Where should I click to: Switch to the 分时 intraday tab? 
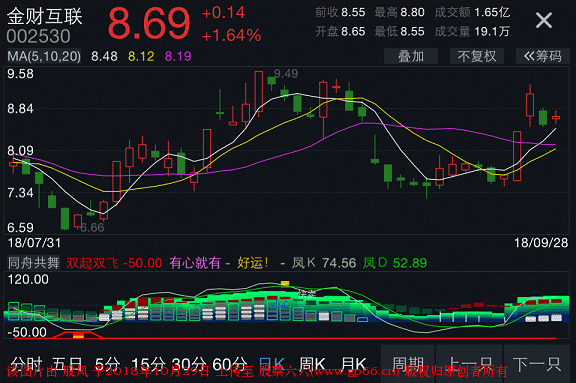point(26,364)
